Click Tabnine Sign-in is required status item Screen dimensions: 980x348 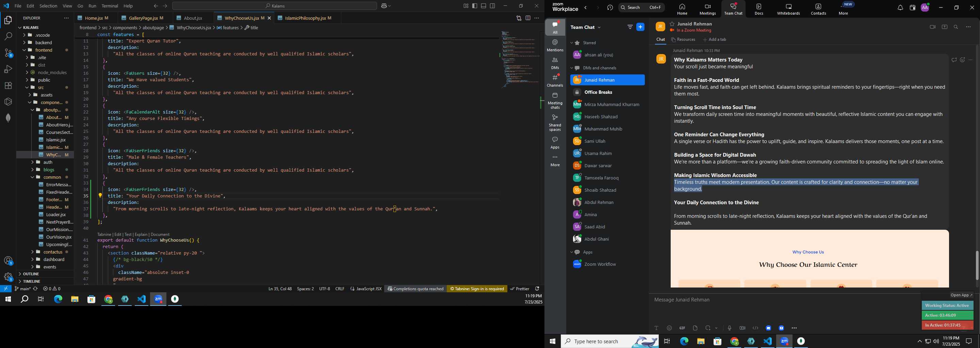point(477,289)
